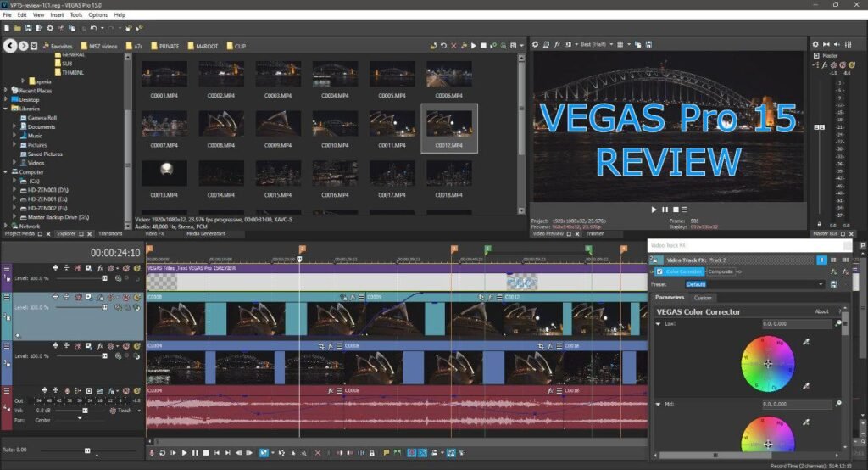Expand the Network tree node

(x=6, y=226)
